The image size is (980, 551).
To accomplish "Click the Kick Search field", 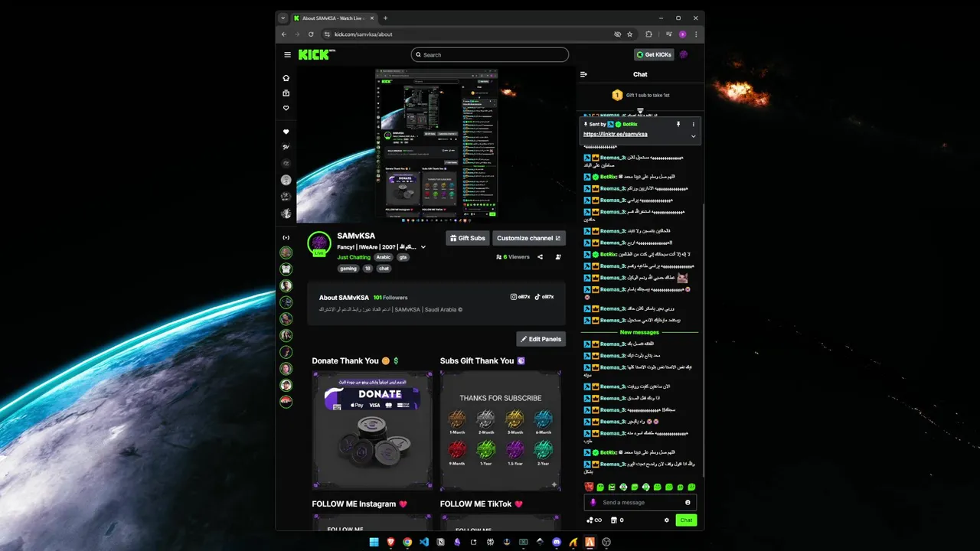I will click(490, 54).
